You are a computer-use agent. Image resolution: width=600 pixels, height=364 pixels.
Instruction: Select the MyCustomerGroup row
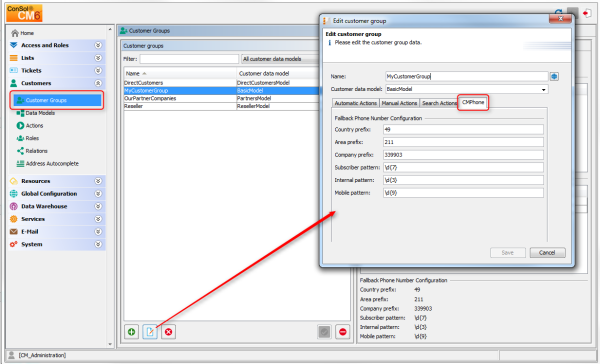[x=221, y=91]
